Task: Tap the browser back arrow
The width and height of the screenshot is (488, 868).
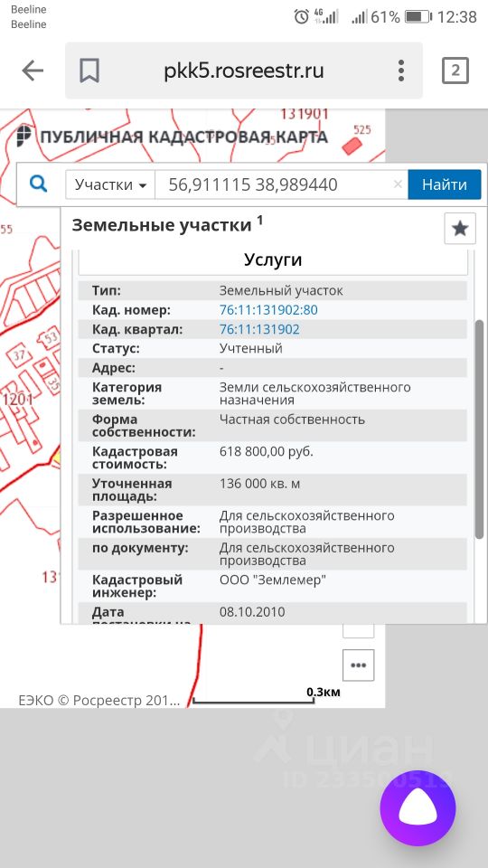Action: click(33, 71)
